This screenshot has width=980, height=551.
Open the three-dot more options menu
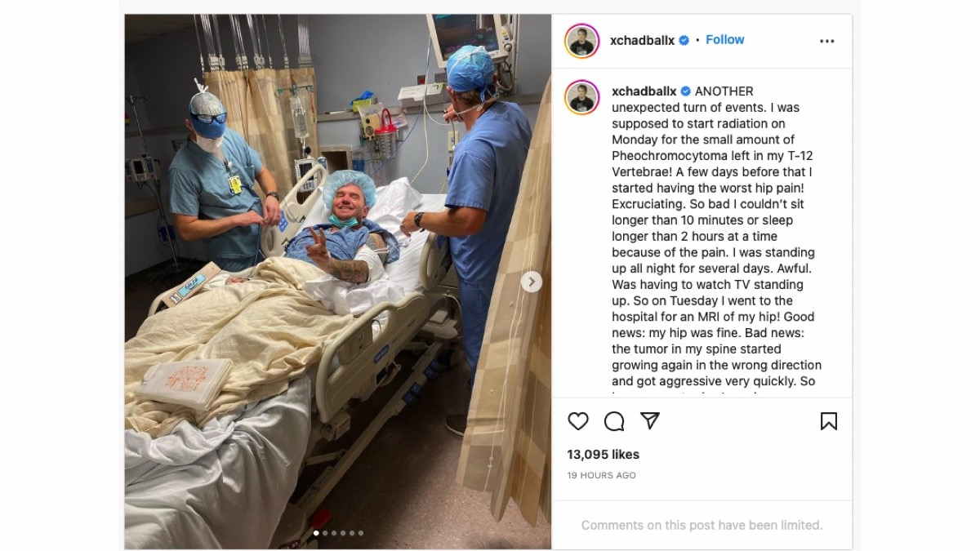click(827, 41)
